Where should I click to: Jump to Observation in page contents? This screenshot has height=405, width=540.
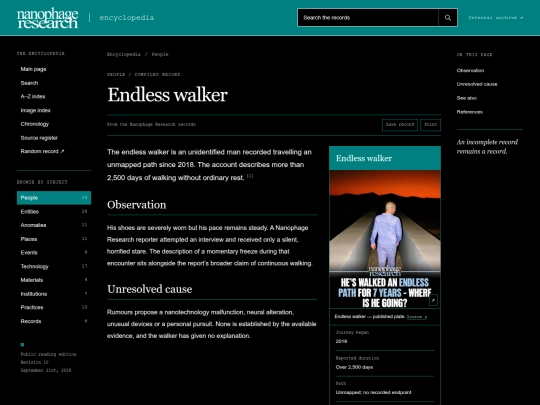pos(470,71)
